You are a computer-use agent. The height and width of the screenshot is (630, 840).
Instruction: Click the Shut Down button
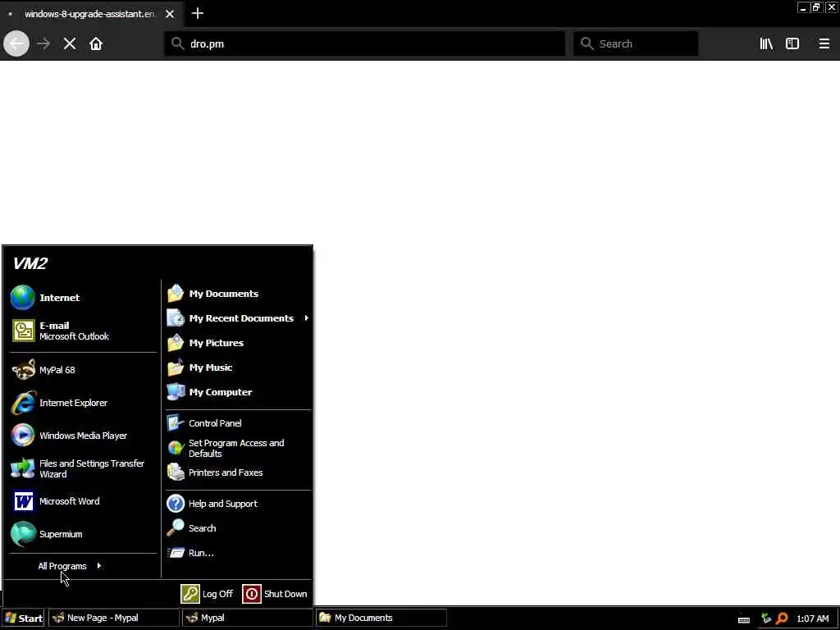point(275,594)
